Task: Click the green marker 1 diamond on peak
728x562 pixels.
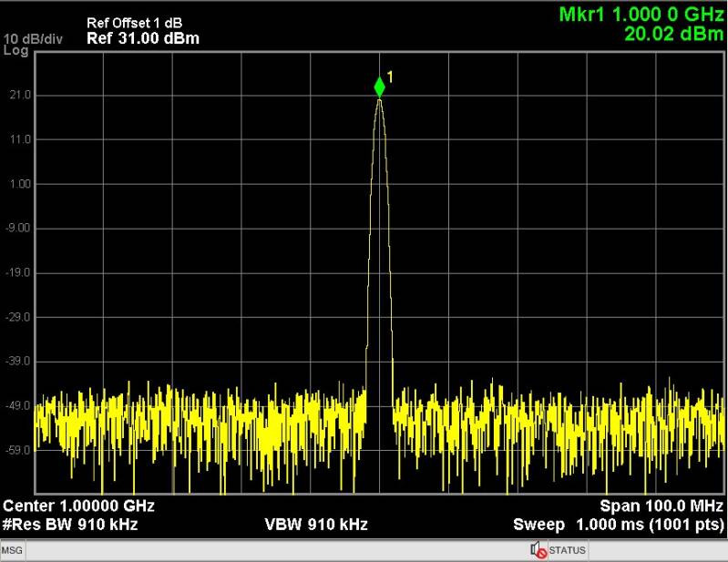Action: [379, 87]
